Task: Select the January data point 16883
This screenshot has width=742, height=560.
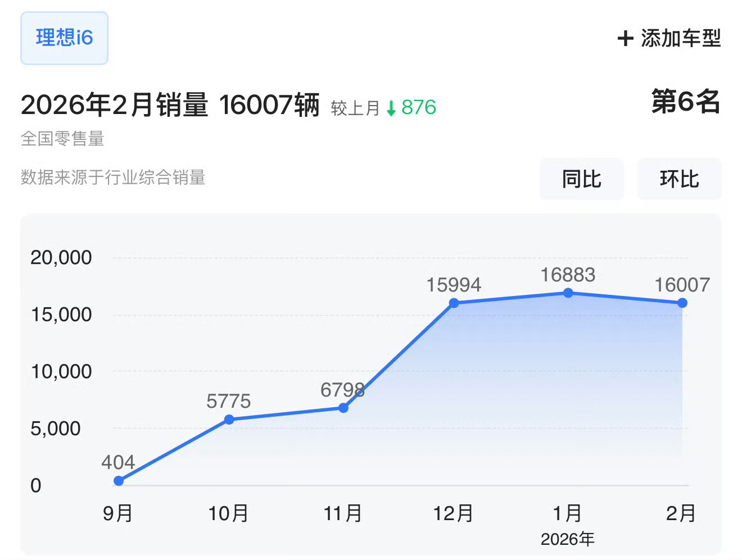Action: point(568,293)
